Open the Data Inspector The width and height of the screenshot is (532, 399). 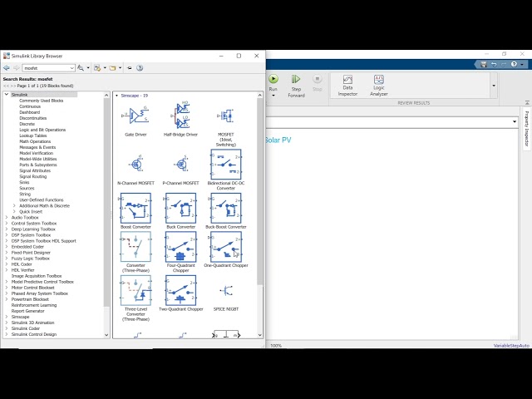pos(347,86)
